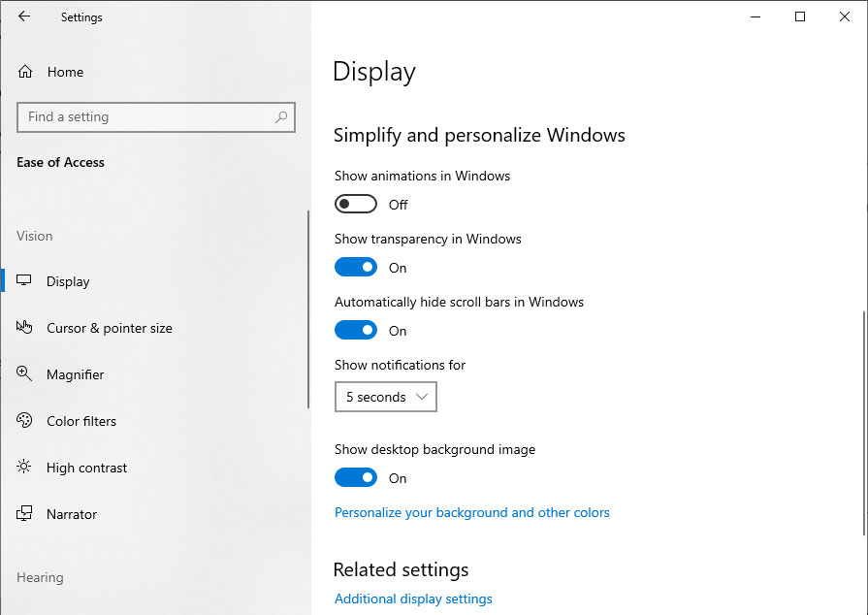Image resolution: width=868 pixels, height=615 pixels.
Task: Turn off Show transparency in Windows
Action: pos(355,268)
